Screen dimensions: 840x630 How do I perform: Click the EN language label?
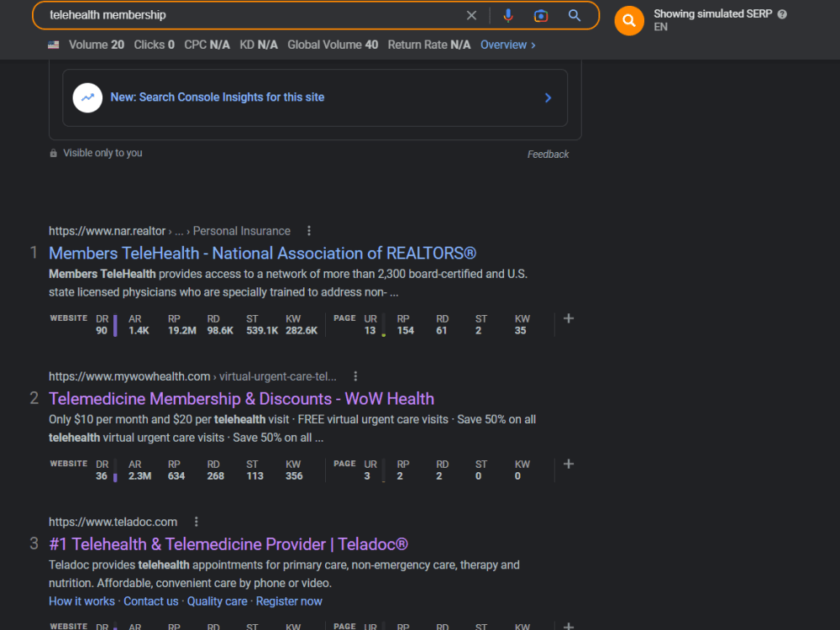(x=660, y=28)
